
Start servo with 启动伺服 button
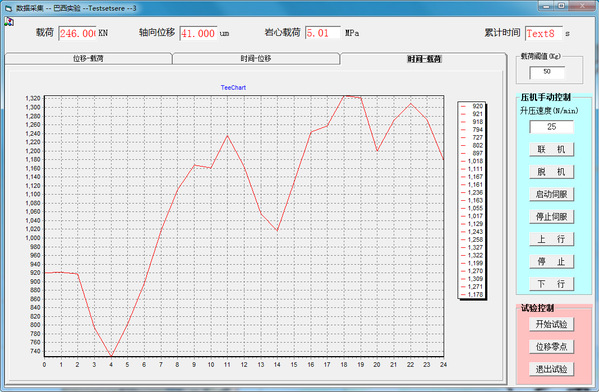pos(551,194)
